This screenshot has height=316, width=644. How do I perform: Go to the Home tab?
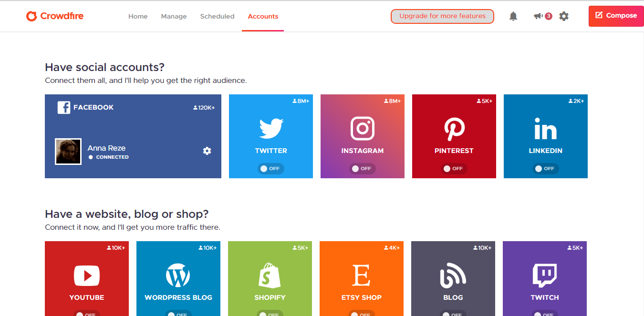138,16
